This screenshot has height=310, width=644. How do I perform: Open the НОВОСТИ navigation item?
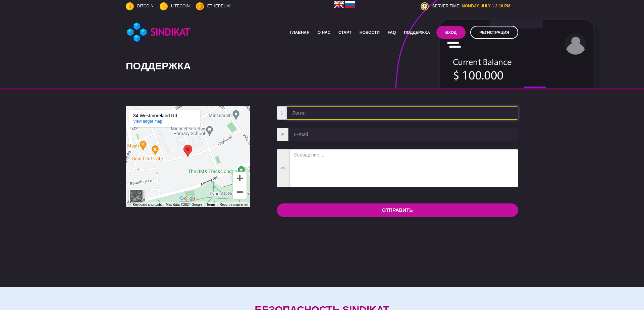coord(369,32)
